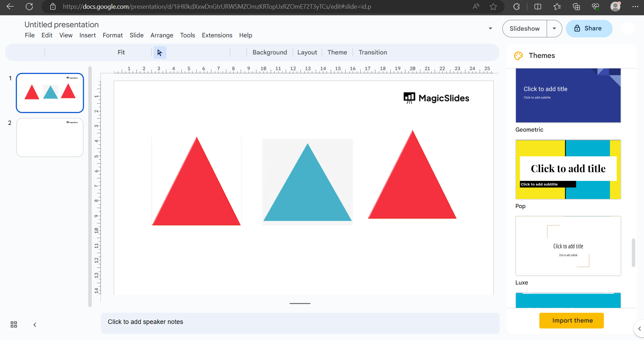Screen dimensions: 644x340
Task: Start the Slideshow
Action: [x=524, y=29]
